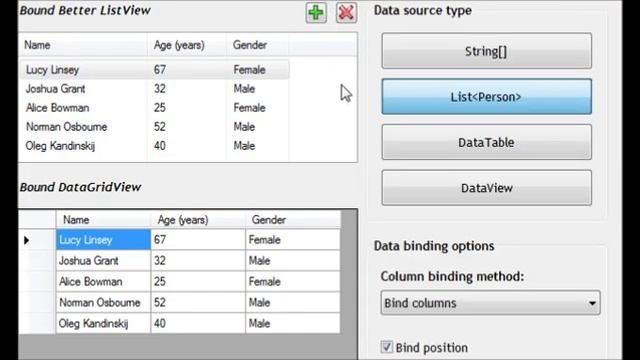Click age cell 25 in DataGridView

tap(198, 282)
